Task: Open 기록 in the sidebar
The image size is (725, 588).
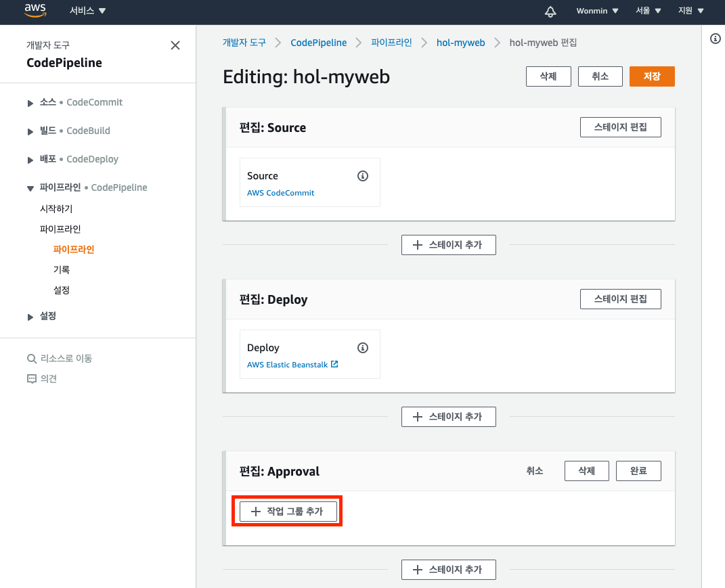Action: pos(62,270)
